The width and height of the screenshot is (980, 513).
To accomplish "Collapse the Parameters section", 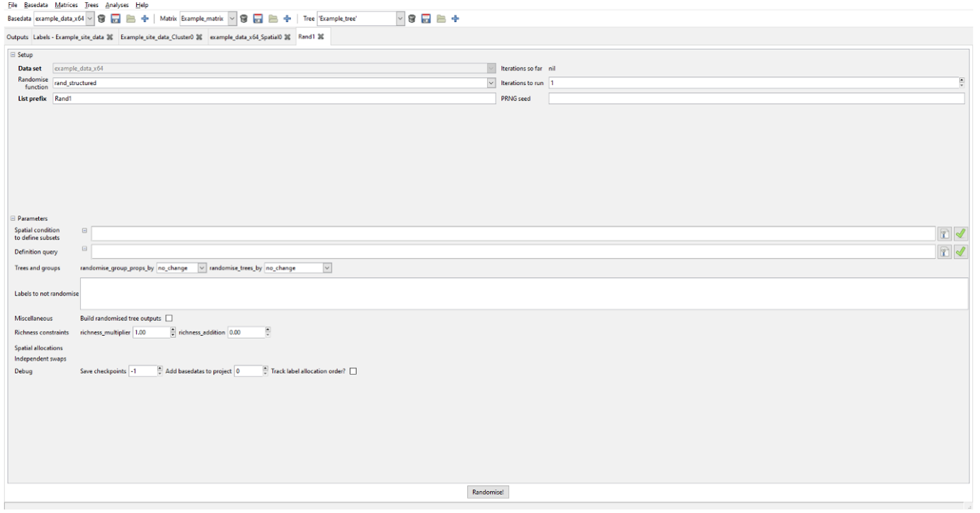I will click(13, 218).
